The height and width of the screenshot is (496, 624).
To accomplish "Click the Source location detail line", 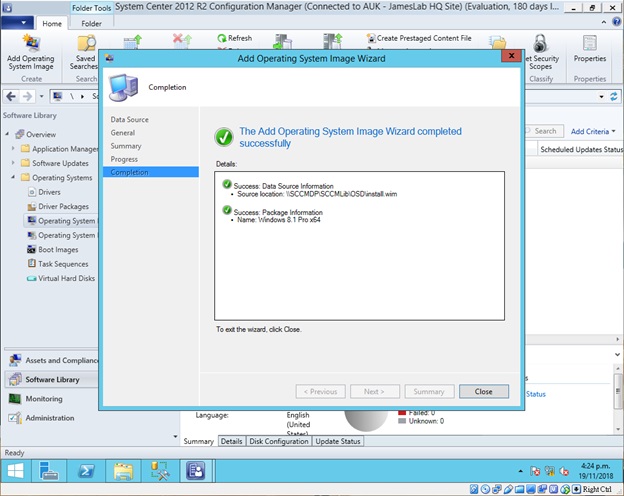I will pos(317,194).
